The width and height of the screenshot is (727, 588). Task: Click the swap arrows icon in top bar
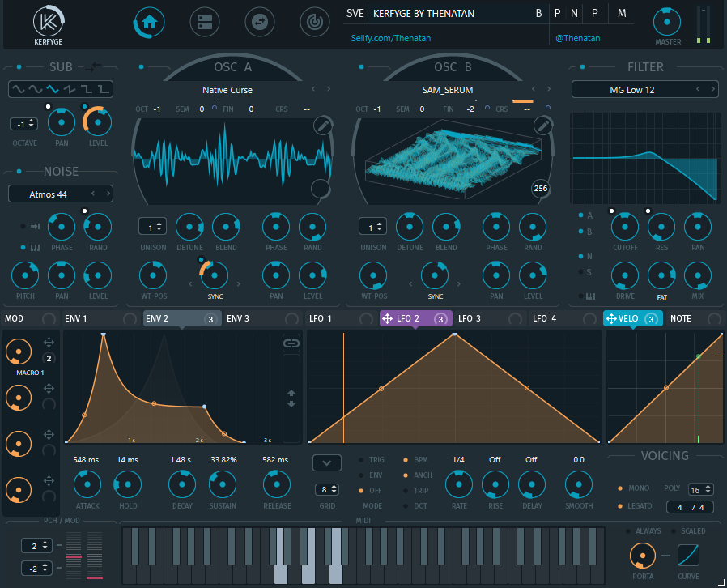pyautogui.click(x=260, y=22)
